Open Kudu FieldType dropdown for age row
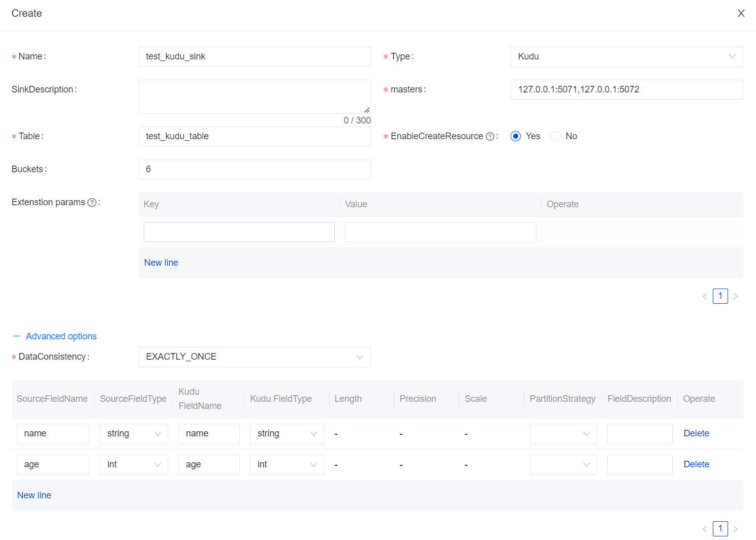756x540 pixels. pos(287,465)
